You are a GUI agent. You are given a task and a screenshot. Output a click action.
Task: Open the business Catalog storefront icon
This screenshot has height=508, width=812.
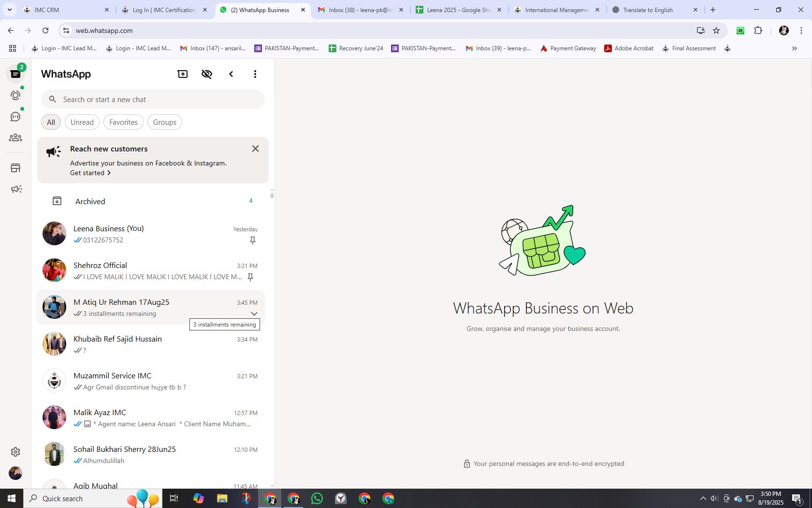(15, 168)
